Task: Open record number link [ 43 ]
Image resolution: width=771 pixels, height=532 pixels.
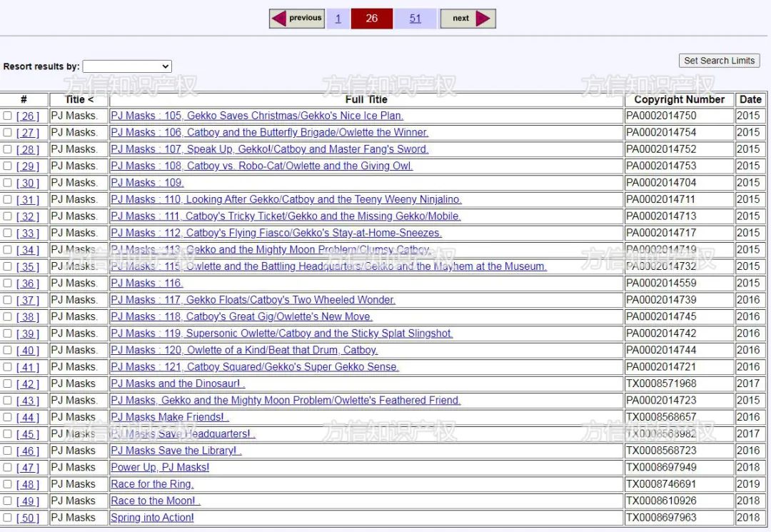Action: click(28, 400)
